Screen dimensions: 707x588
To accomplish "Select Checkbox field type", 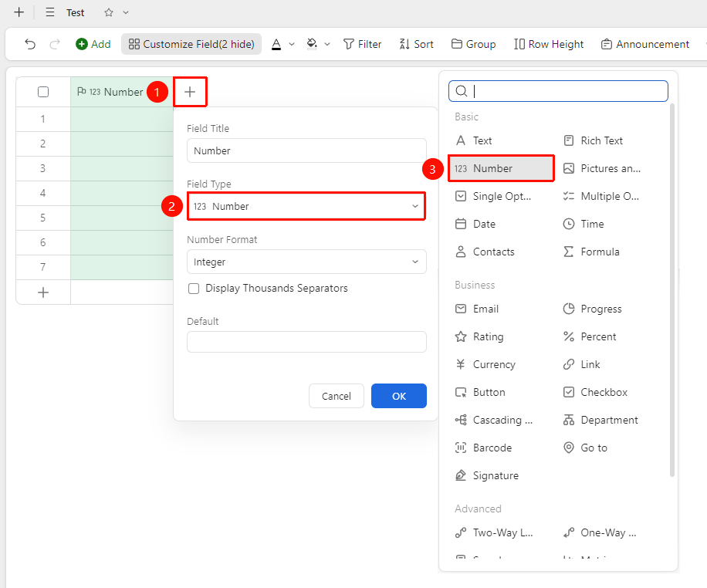I will [595, 392].
